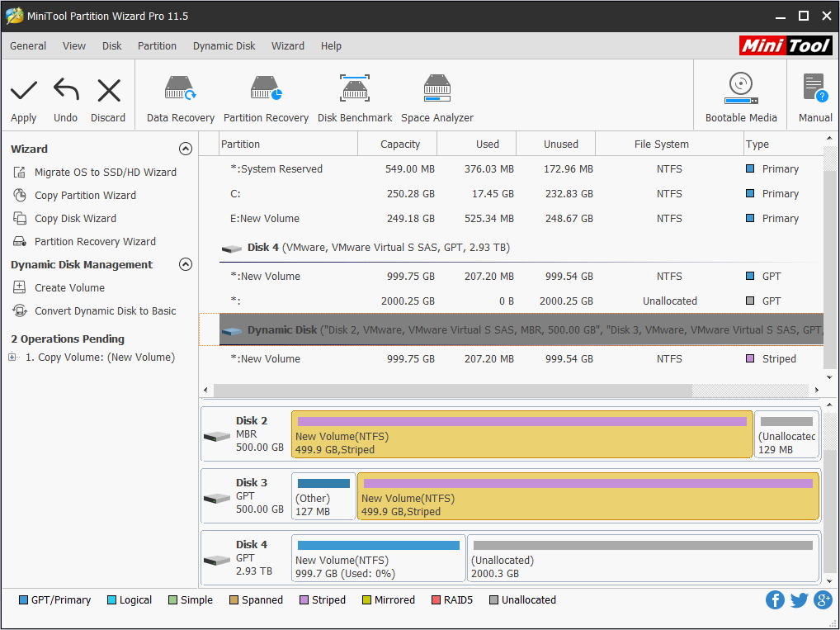This screenshot has width=840, height=630.
Task: Sort by the Unused column header
Action: point(556,144)
